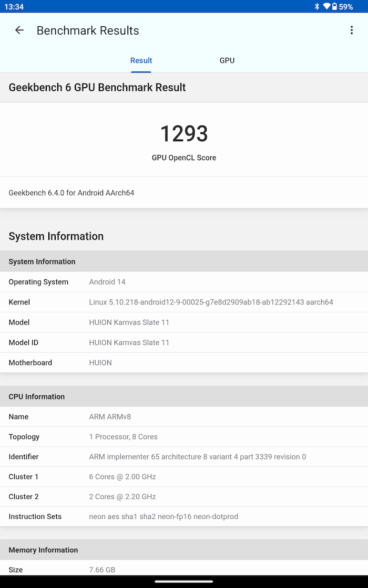This screenshot has width=368, height=588.
Task: Tap Geekbench 6.4.0 for Android AArch64 text
Action: (x=71, y=193)
